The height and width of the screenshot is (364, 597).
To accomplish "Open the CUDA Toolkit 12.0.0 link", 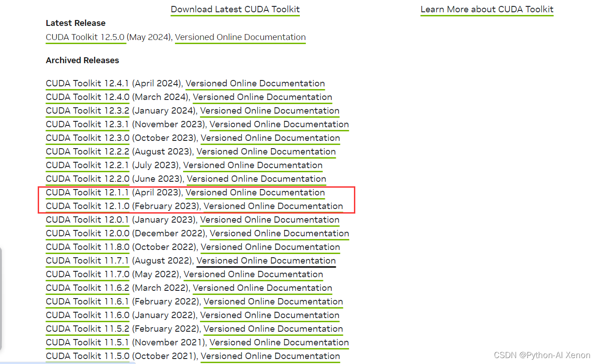I will click(x=88, y=234).
